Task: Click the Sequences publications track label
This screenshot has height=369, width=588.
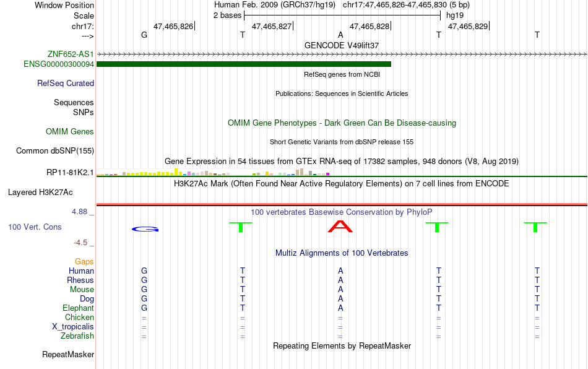Action: point(74,102)
